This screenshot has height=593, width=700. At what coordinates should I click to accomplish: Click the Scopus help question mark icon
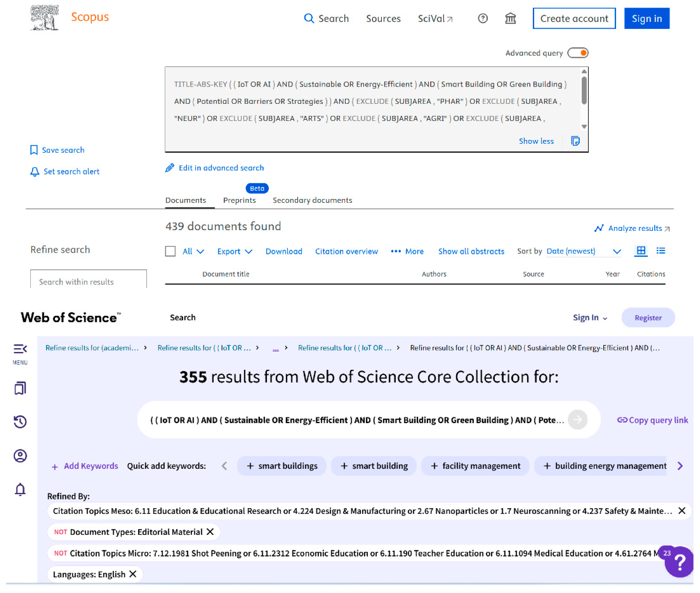tap(483, 19)
